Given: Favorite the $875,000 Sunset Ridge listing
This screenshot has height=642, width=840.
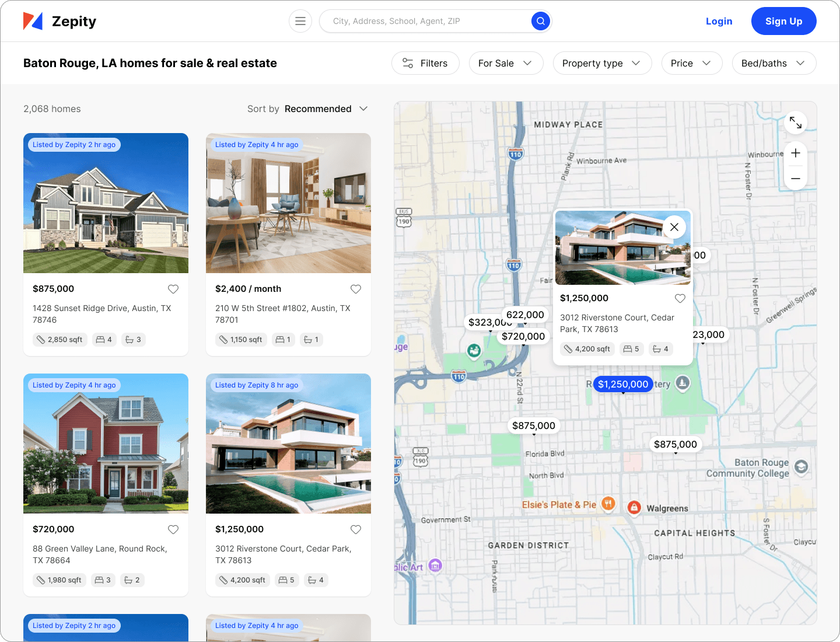Looking at the screenshot, I should (173, 289).
